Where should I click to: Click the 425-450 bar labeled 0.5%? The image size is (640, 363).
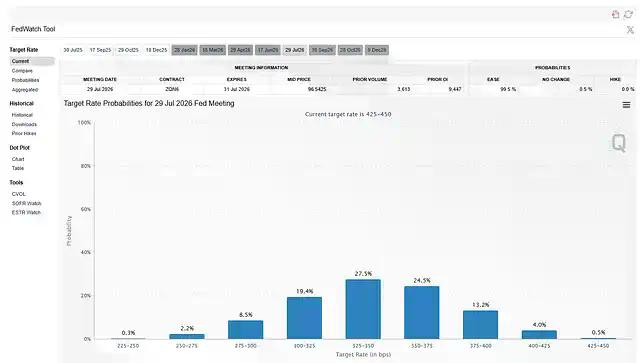pos(598,338)
